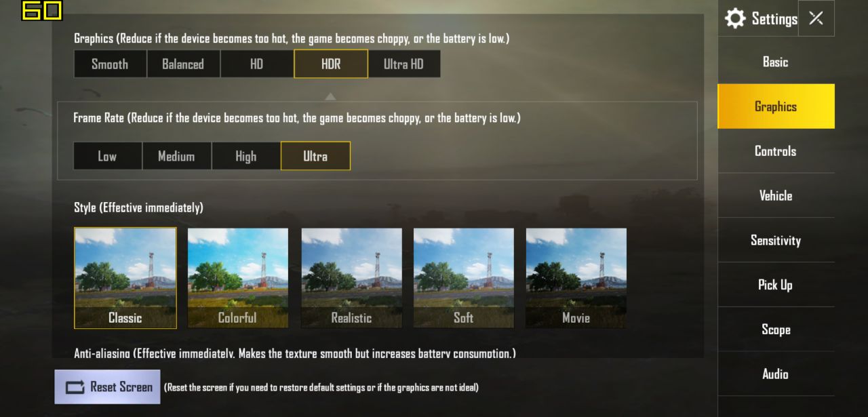Apply the Realistic style preview
Viewport: 868px width, 417px height.
coord(351,278)
